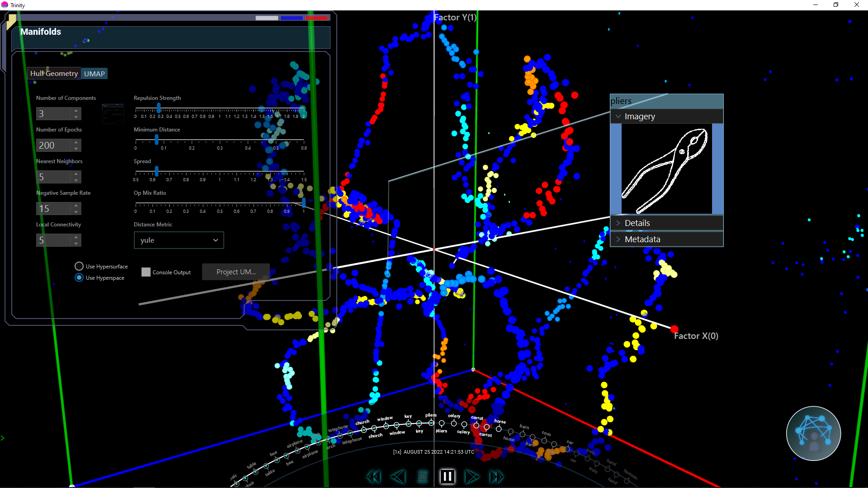Click the Project UM... button
This screenshot has height=488, width=868.
pos(236,272)
